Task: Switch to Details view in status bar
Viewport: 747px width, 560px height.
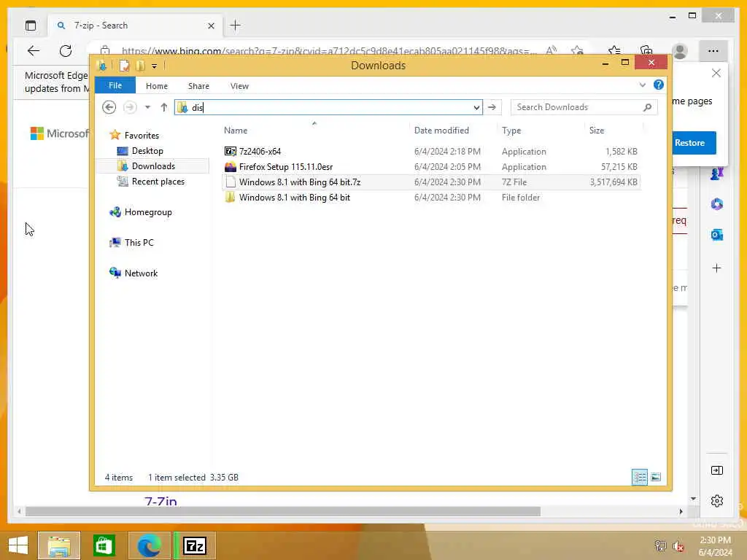Action: (x=639, y=477)
